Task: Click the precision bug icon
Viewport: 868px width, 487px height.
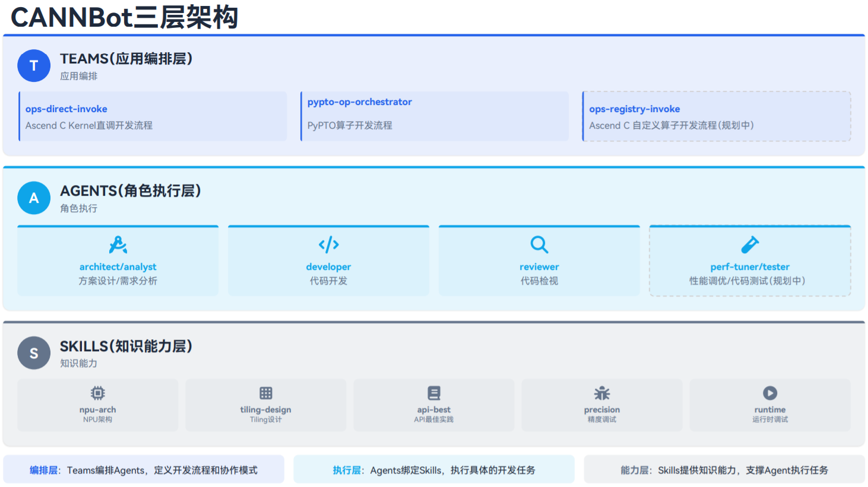Action: tap(602, 393)
